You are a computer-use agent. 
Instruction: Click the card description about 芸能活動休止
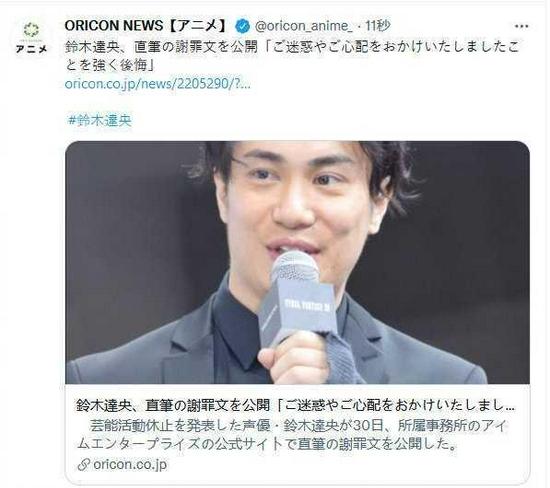pos(292,435)
